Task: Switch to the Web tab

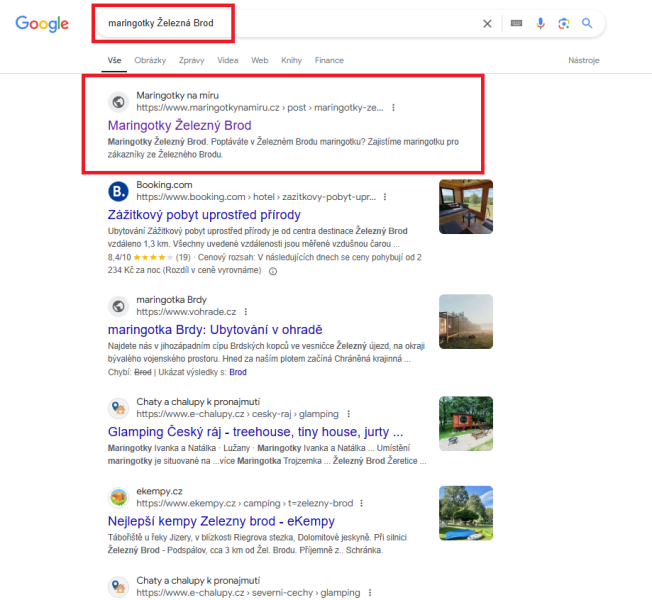Action: coord(260,61)
